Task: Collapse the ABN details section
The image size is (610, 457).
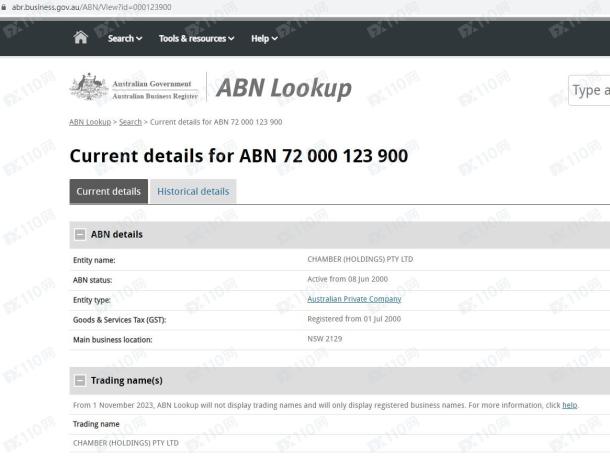Action: tap(80, 235)
